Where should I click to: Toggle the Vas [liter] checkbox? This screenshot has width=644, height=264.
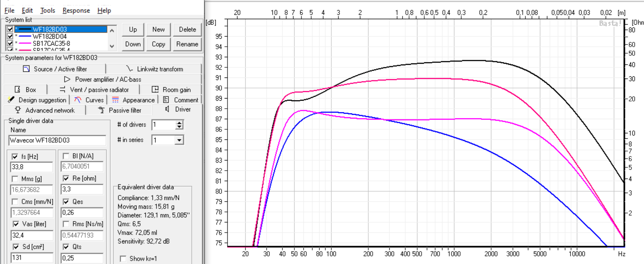16,224
